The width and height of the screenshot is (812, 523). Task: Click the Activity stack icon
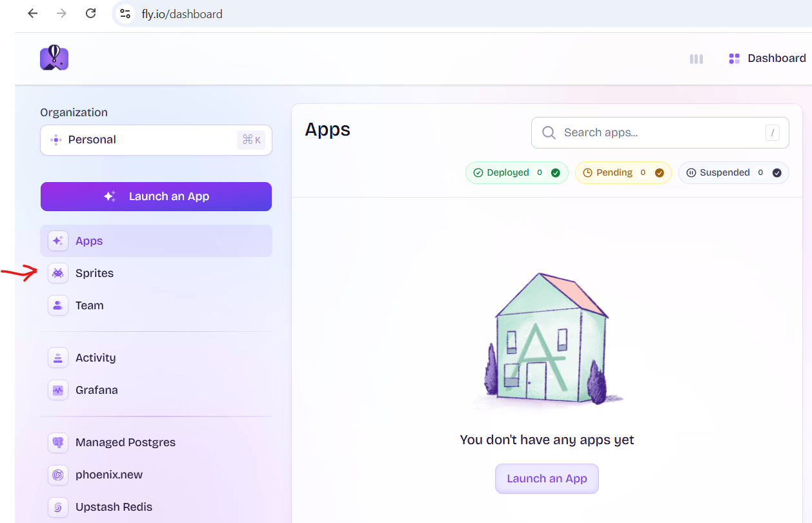pos(58,358)
